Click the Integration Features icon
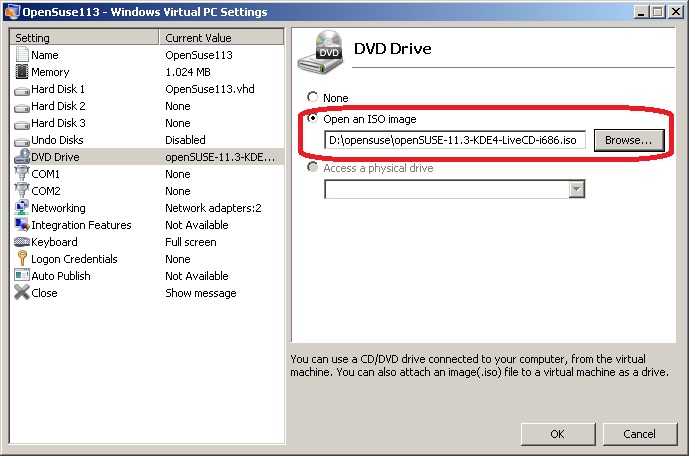Viewport: 689px width, 456px height. pos(22,224)
